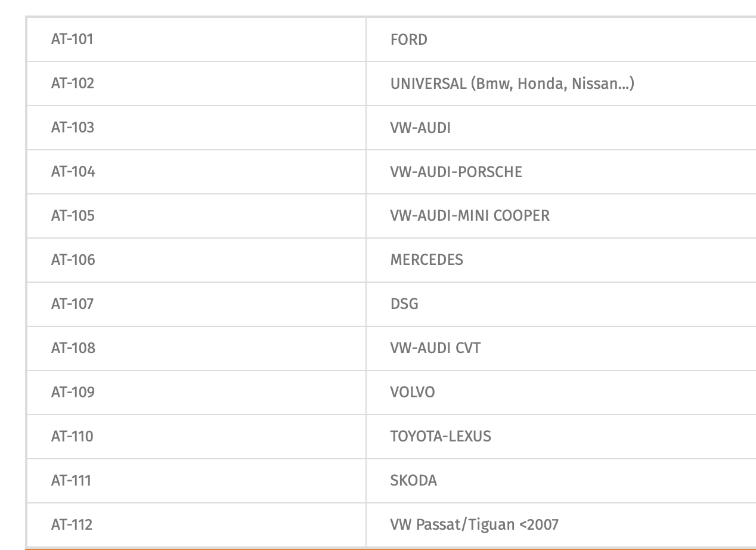
Task: Click the AT-109 code cell
Action: pyautogui.click(x=73, y=393)
